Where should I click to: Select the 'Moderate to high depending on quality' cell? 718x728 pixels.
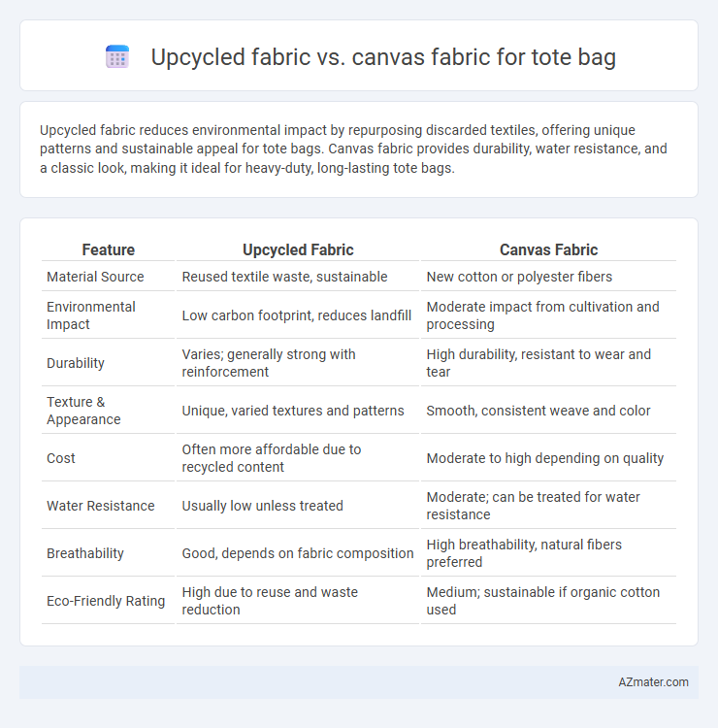545,458
